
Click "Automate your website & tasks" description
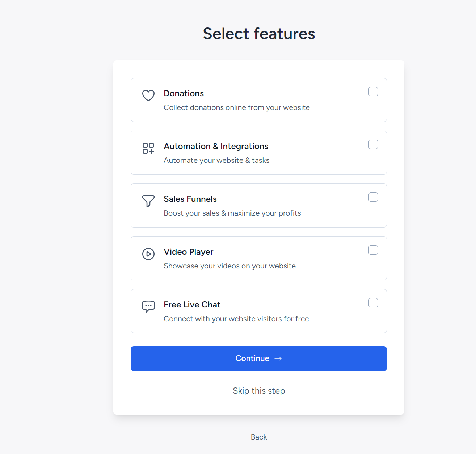[216, 160]
